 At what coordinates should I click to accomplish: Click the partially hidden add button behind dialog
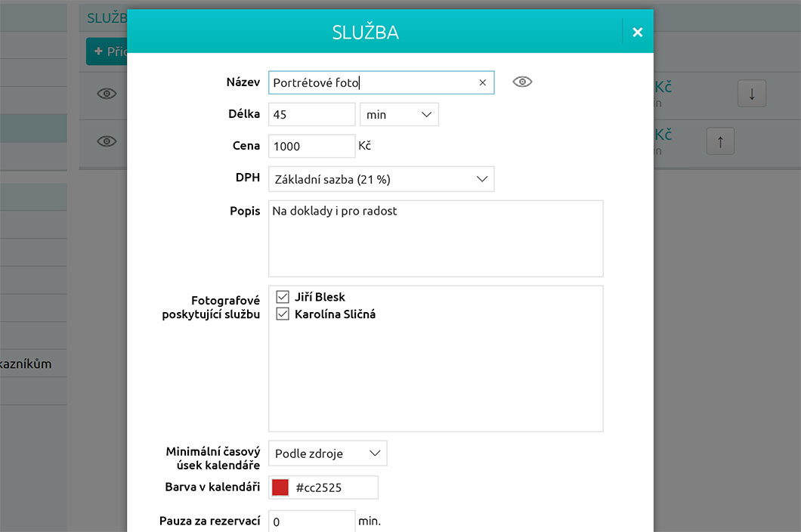point(107,52)
